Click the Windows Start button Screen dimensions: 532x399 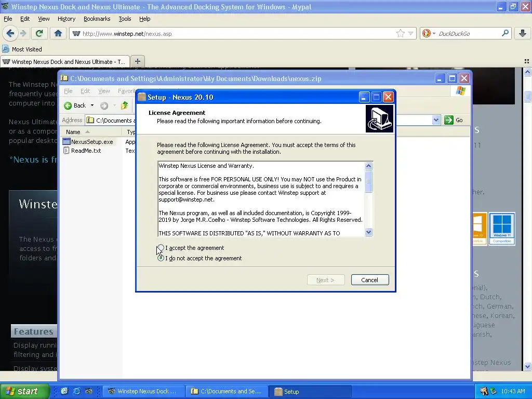(x=24, y=391)
